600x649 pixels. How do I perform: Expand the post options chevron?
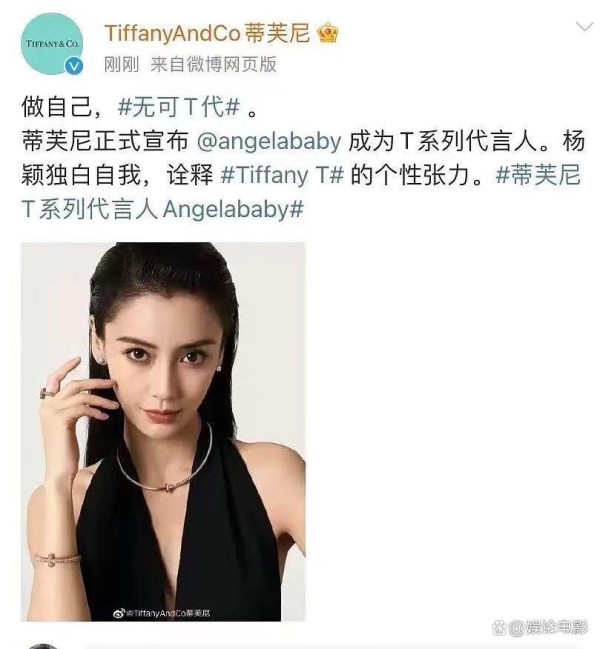pos(584,27)
